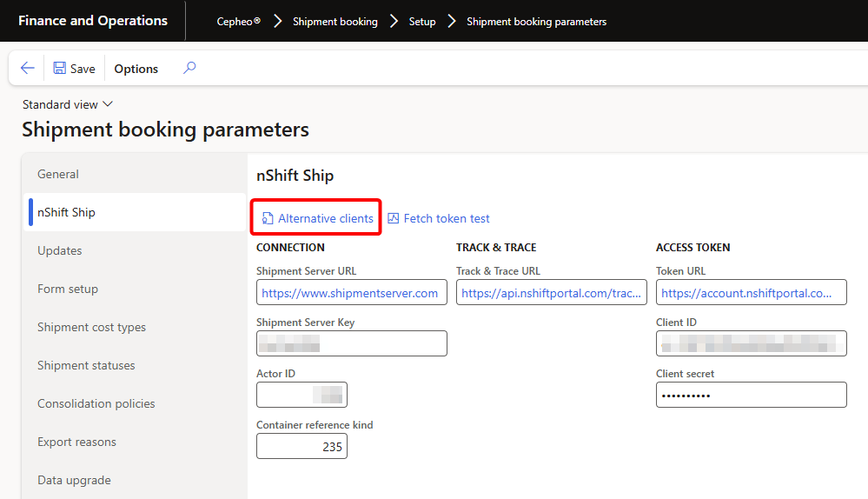
Task: Click the Setup breadcrumb
Action: [422, 22]
